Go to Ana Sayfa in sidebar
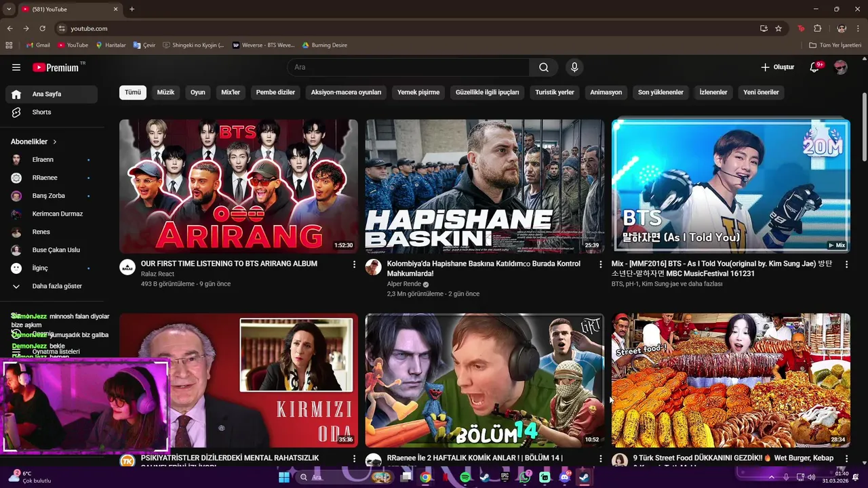The image size is (868, 488). (x=52, y=94)
